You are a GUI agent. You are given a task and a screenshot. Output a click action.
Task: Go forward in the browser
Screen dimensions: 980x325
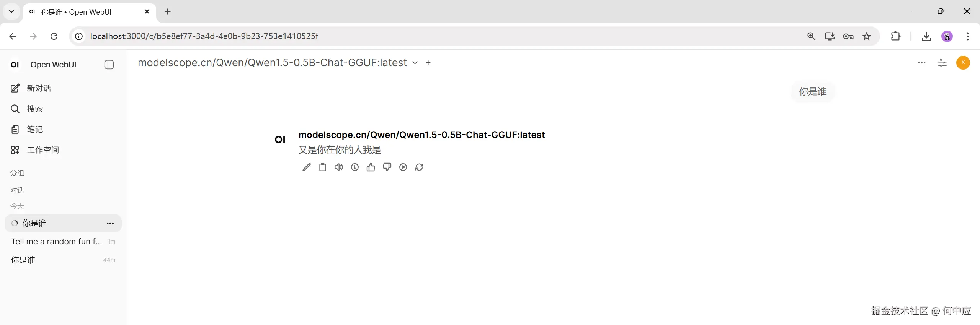click(33, 36)
